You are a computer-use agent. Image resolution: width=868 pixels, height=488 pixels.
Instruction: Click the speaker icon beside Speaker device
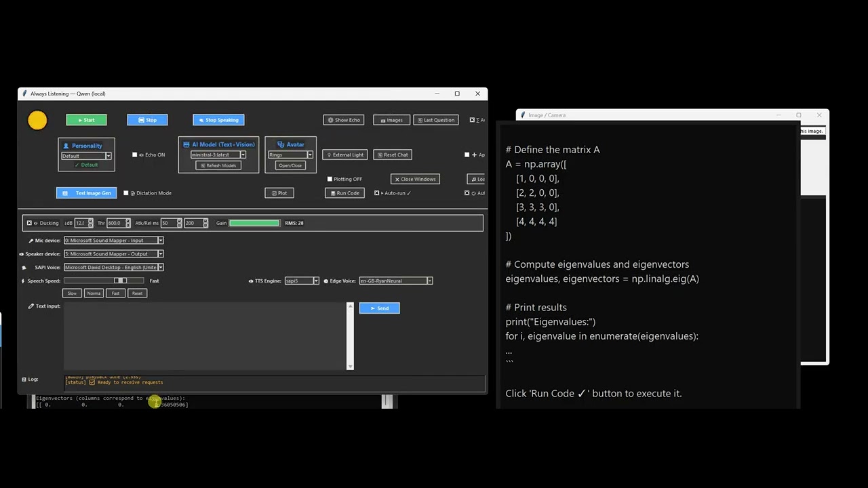click(x=22, y=254)
